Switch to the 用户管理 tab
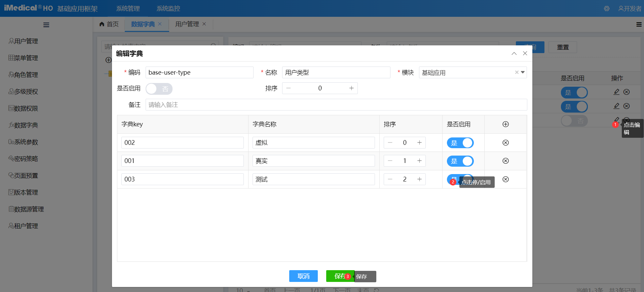The height and width of the screenshot is (292, 644). (x=187, y=24)
